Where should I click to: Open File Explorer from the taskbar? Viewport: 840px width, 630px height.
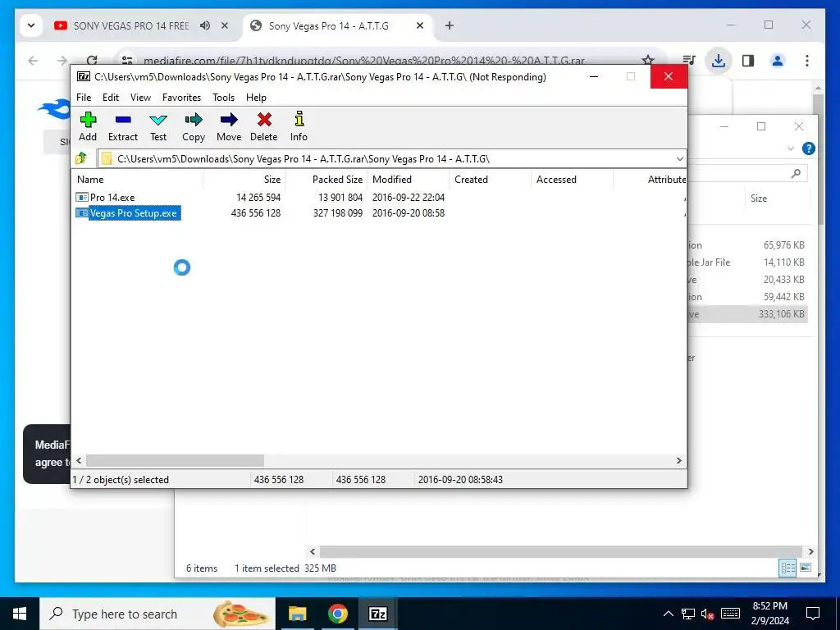coord(297,614)
